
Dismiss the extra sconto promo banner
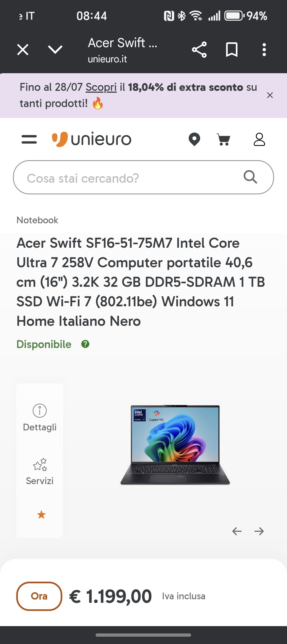coord(270,95)
